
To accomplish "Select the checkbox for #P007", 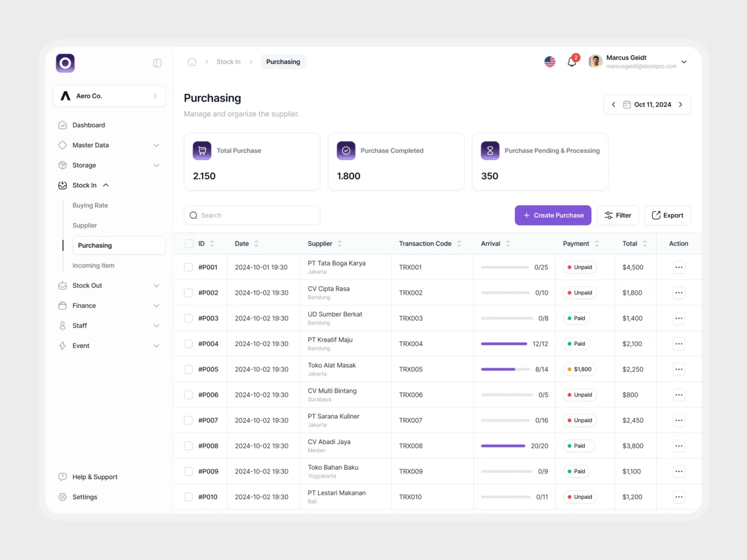I will tap(188, 420).
